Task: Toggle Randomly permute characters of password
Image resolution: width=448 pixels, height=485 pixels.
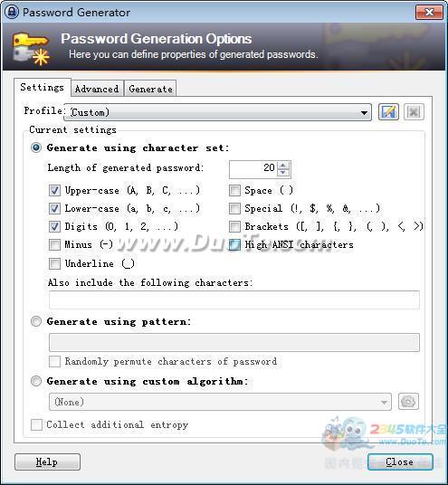Action: pyautogui.click(x=55, y=361)
